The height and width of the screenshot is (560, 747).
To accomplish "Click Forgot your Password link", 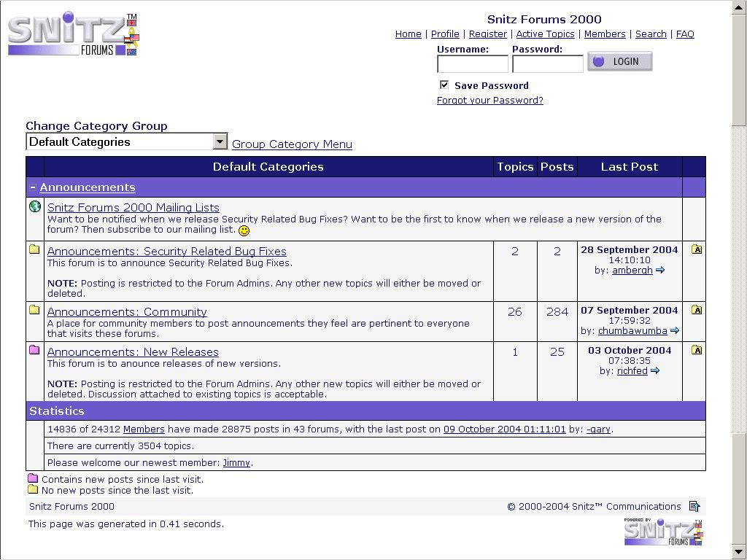I will point(489,100).
